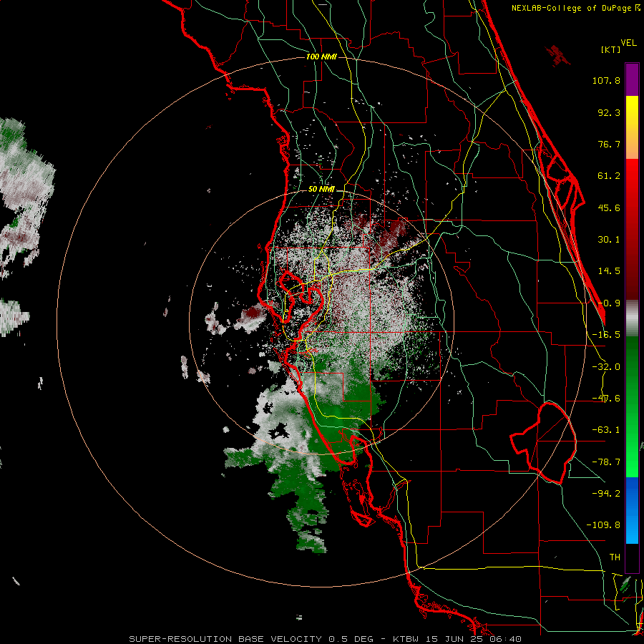644x644 pixels.
Task: Click the 50 NMI range ring label
Action: (321, 190)
